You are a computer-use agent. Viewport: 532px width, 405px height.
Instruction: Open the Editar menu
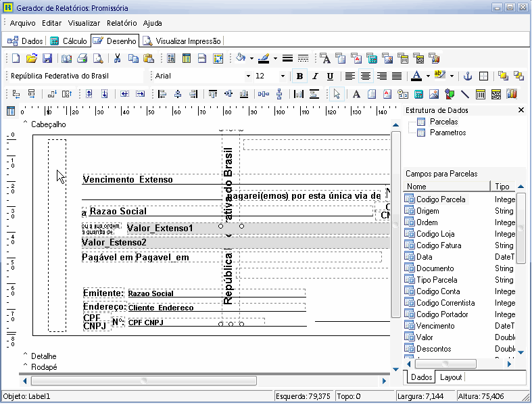point(51,23)
